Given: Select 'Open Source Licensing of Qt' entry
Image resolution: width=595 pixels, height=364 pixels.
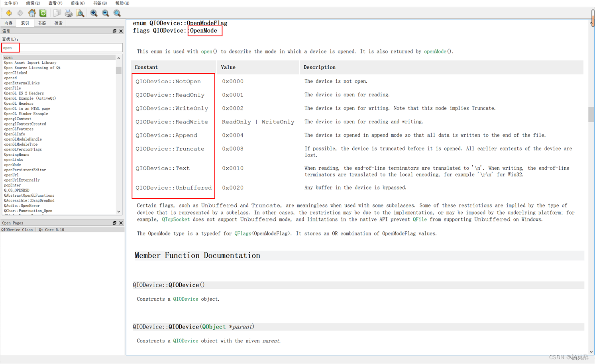Looking at the screenshot, I should [32, 68].
